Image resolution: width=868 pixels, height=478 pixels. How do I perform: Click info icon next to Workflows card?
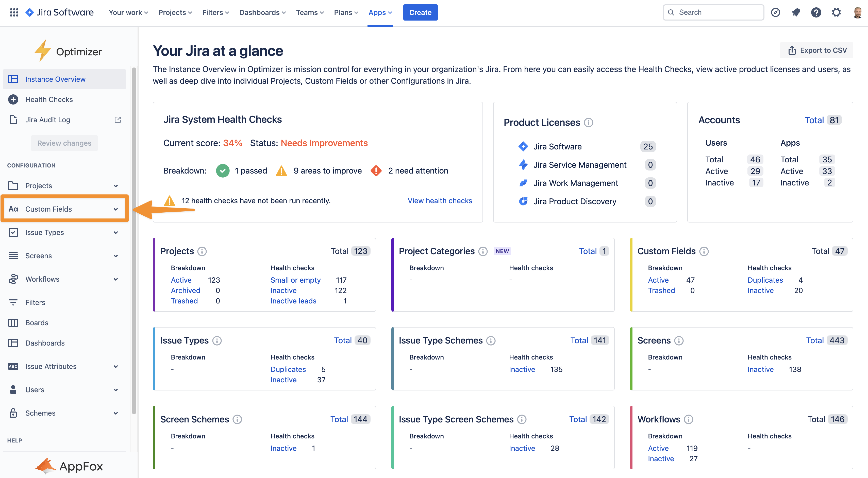coord(688,419)
